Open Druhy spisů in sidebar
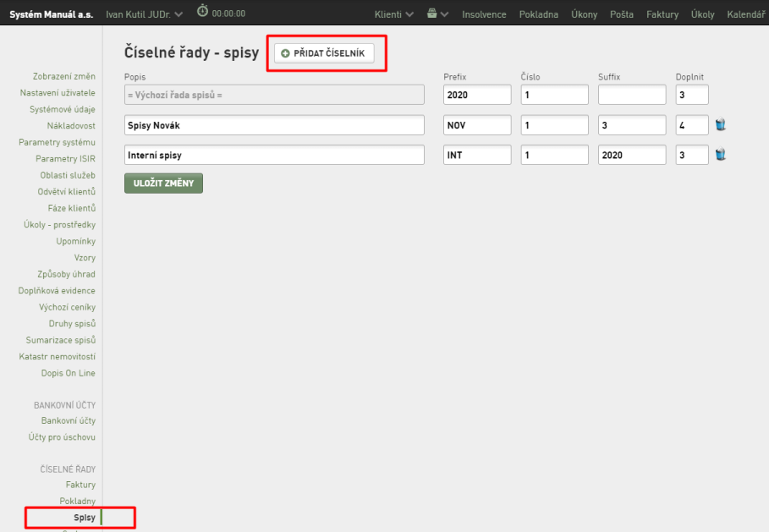The image size is (769, 532). coord(72,324)
